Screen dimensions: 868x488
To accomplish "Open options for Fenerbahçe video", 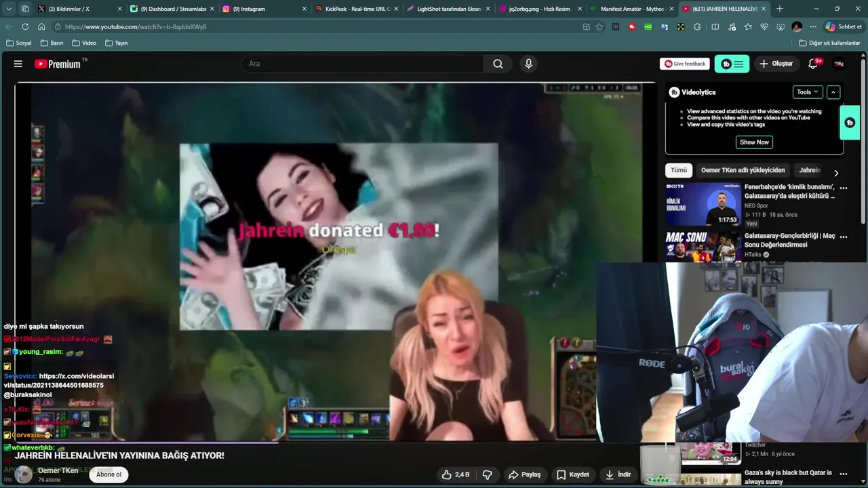I will coord(844,188).
